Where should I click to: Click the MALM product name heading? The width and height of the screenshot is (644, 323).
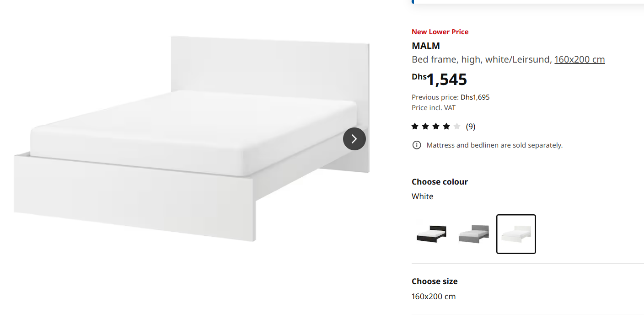(x=426, y=46)
